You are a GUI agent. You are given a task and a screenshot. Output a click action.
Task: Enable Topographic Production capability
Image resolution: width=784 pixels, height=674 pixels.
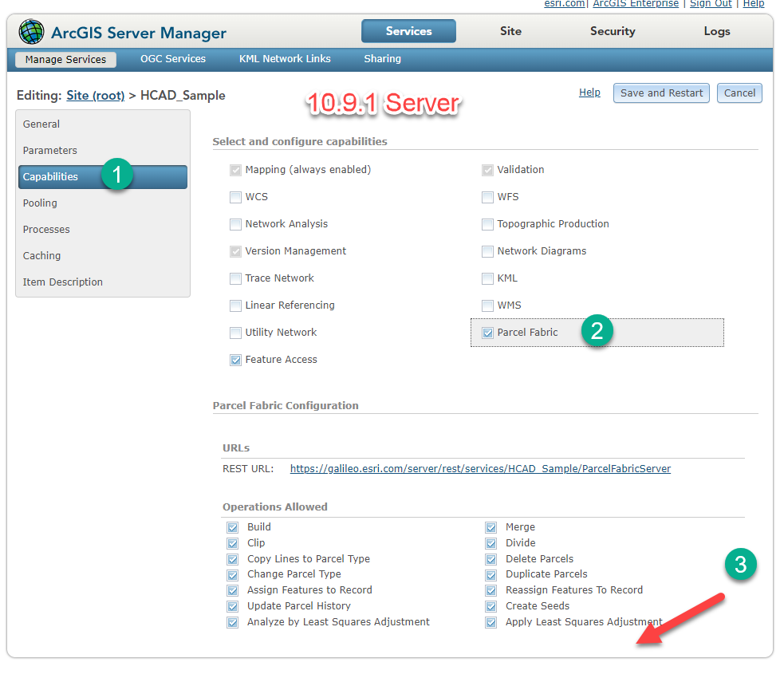(487, 224)
